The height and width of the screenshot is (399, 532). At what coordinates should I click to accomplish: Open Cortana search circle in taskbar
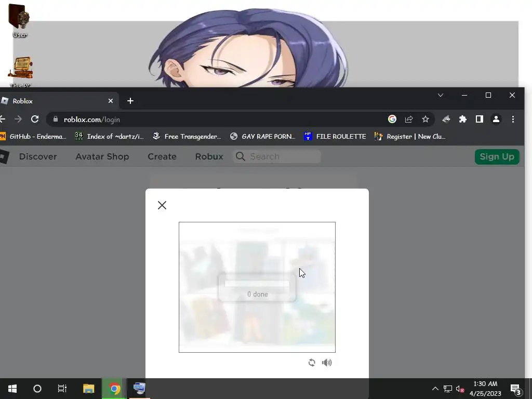pos(37,389)
